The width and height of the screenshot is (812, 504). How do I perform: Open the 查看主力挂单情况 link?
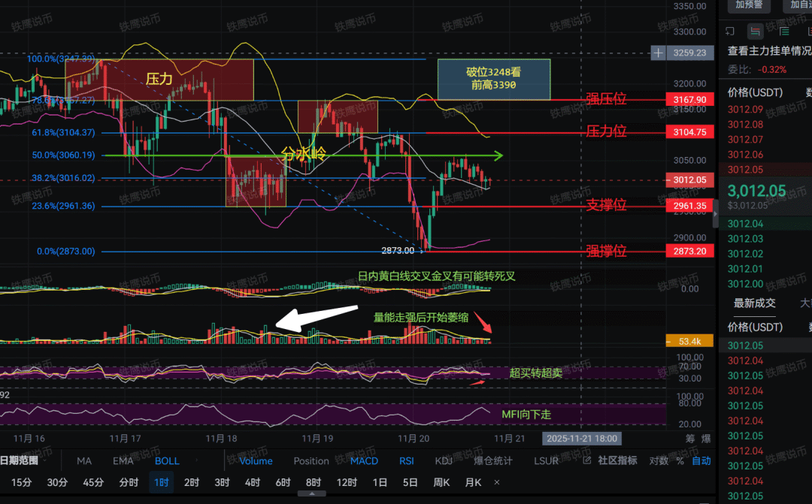coord(769,51)
